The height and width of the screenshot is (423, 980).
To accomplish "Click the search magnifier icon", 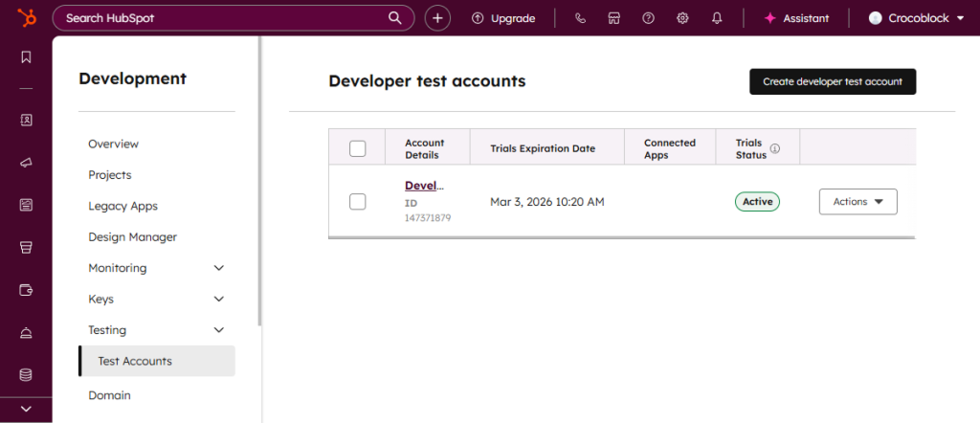I will [395, 17].
